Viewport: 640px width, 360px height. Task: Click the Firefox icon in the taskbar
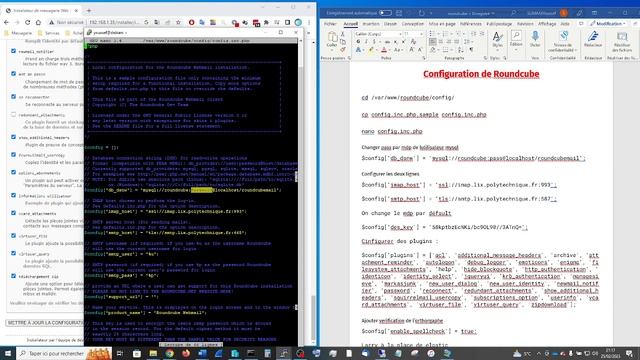(x=186, y=353)
